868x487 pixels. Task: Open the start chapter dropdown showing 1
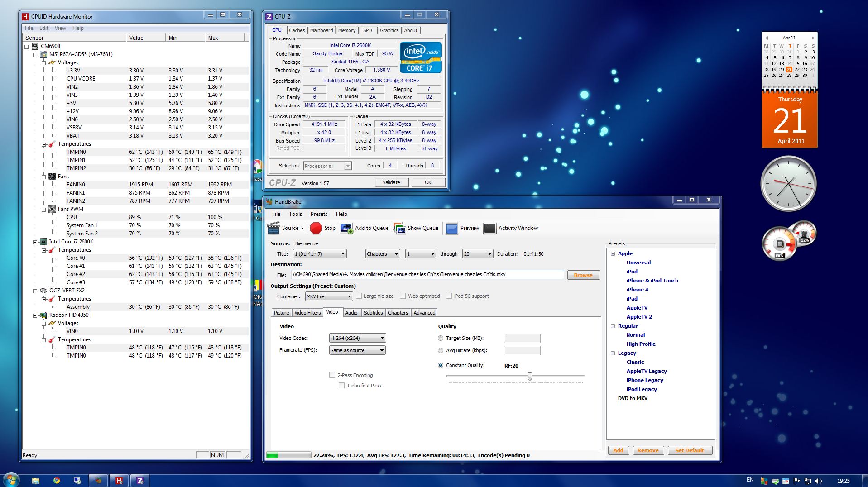[421, 254]
